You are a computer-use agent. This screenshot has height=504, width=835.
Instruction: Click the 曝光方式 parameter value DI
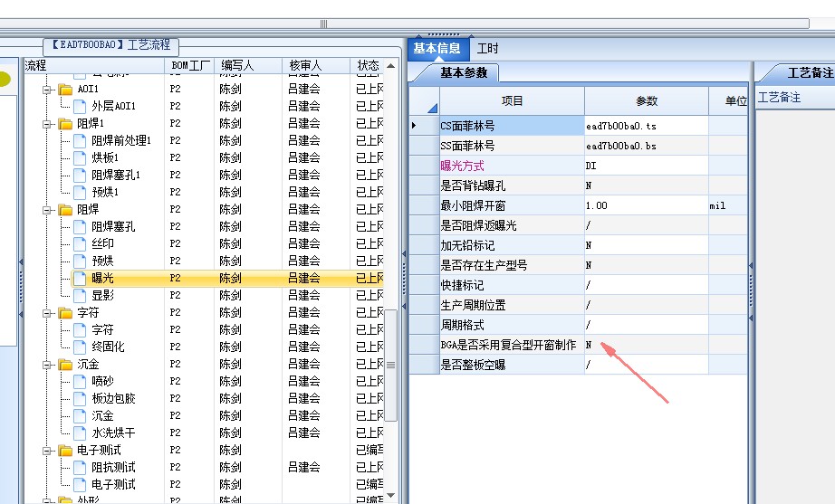(590, 166)
